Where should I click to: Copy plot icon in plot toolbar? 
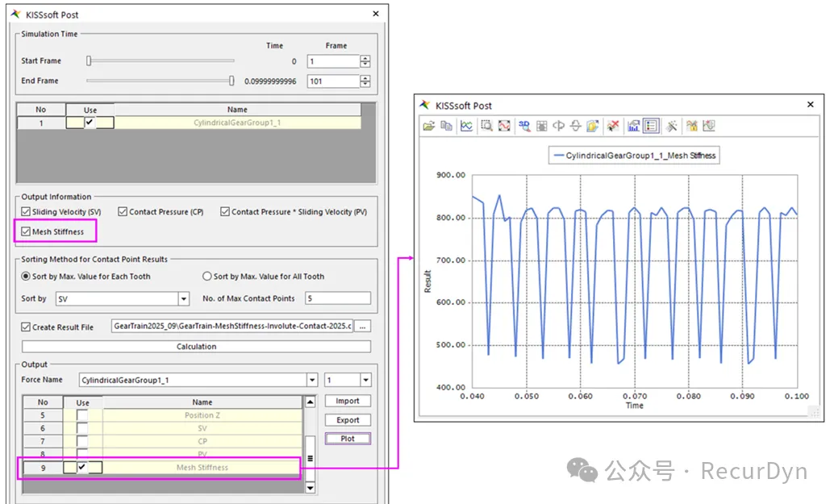(446, 126)
